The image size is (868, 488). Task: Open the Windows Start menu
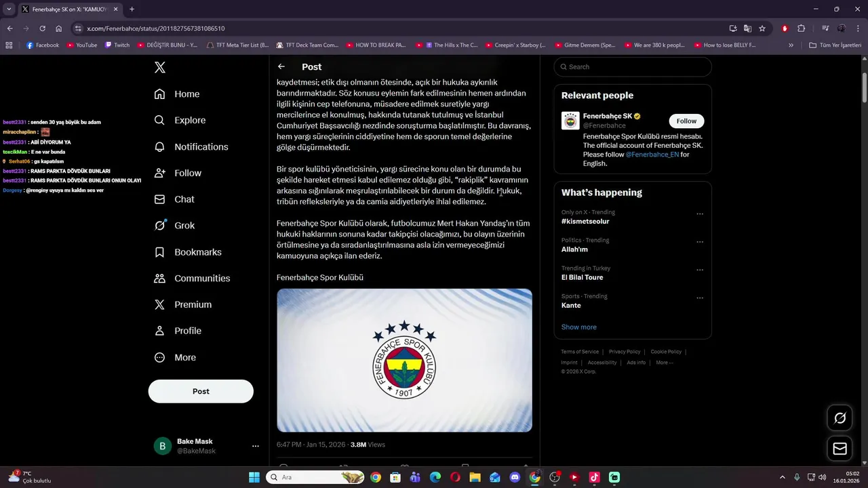(x=254, y=477)
